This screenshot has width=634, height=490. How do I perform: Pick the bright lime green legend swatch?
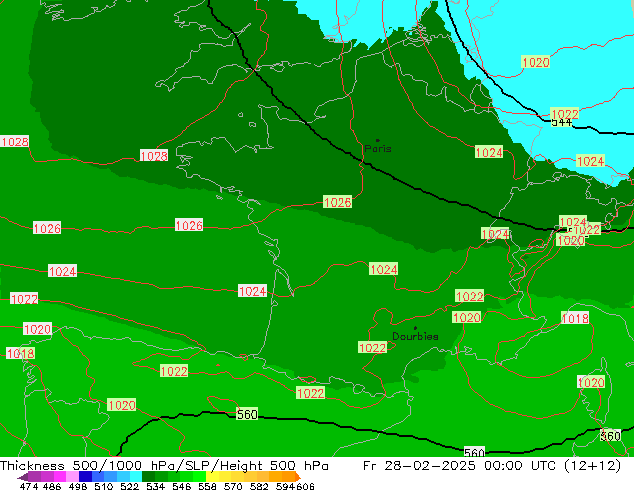point(199,476)
